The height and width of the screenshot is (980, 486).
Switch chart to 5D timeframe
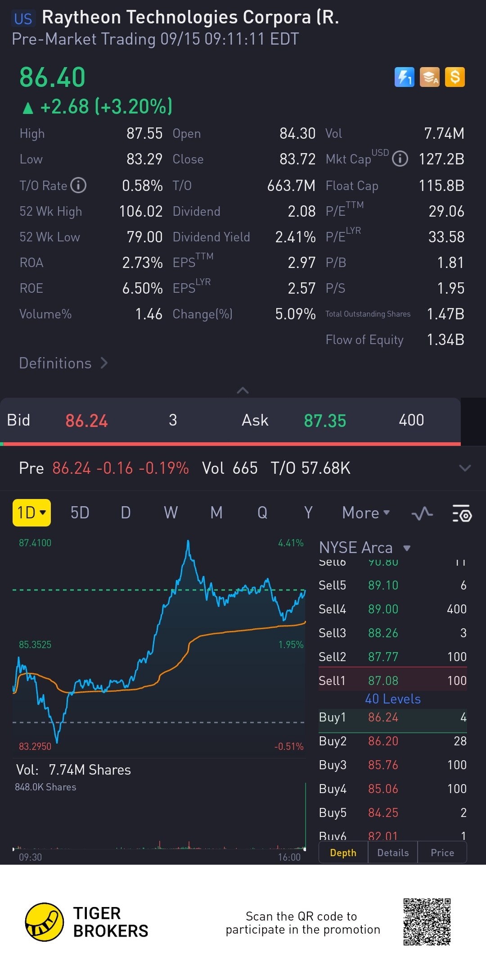[80, 513]
